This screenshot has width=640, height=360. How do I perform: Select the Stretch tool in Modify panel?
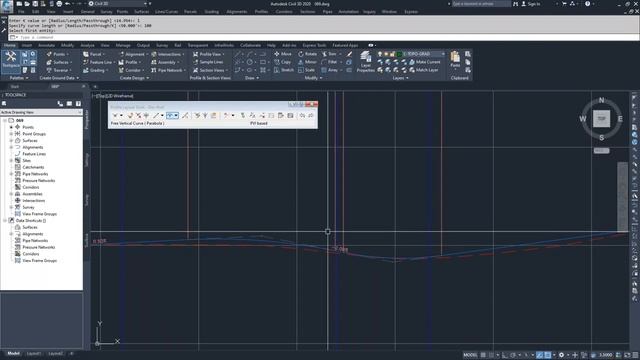click(284, 70)
